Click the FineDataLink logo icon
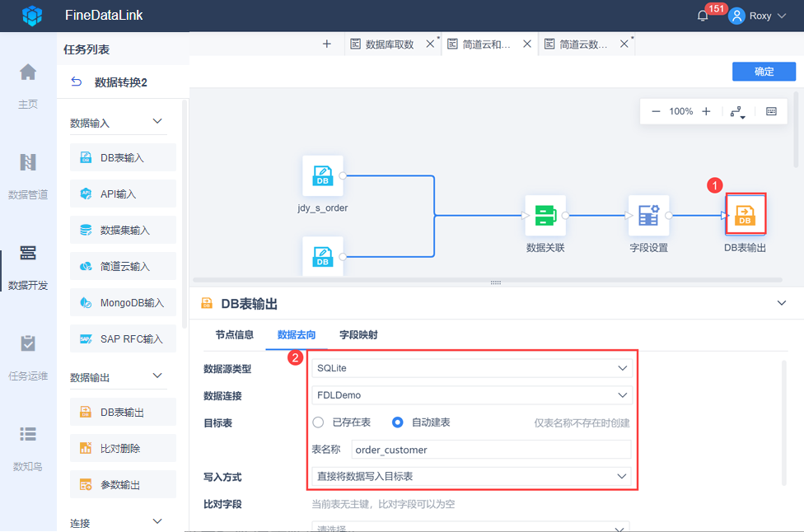This screenshot has height=532, width=804. coord(32,16)
